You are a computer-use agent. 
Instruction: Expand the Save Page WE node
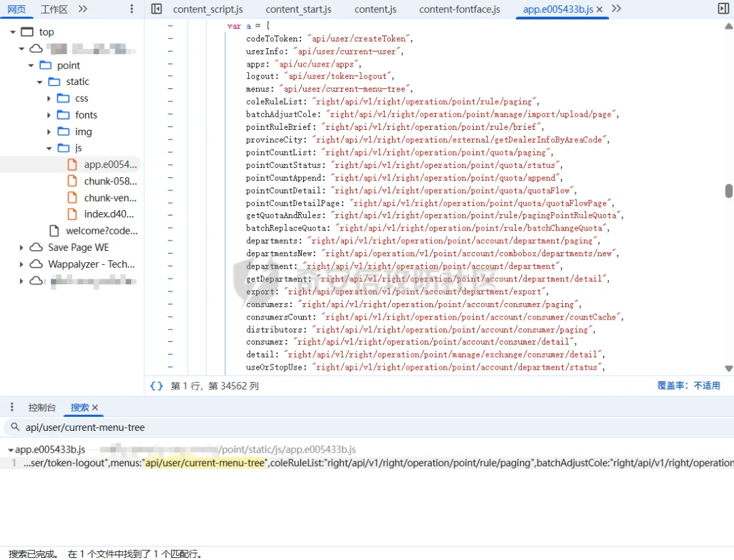(21, 247)
